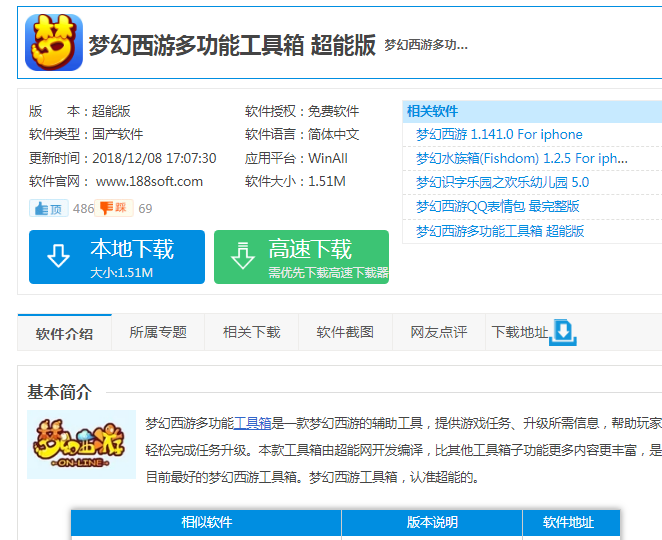Viewport: 662px width, 540px height.
Task: Click the down arrow icon on 本地下载
Action: (58, 255)
